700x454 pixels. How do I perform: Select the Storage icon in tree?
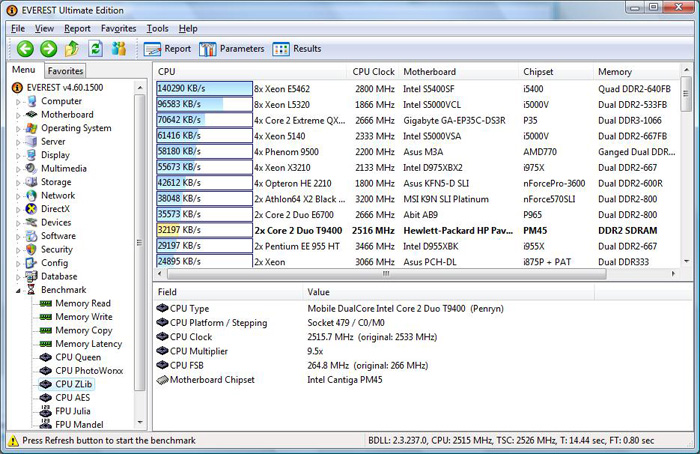pyautogui.click(x=31, y=182)
